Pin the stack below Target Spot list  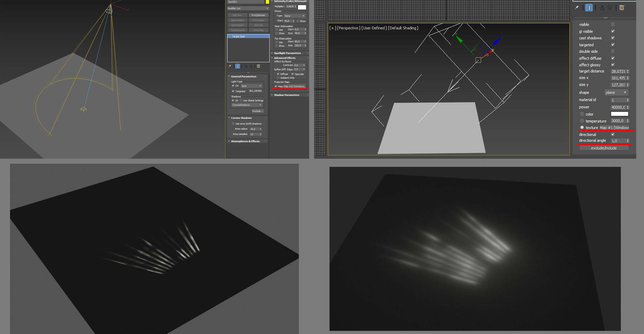(x=230, y=66)
